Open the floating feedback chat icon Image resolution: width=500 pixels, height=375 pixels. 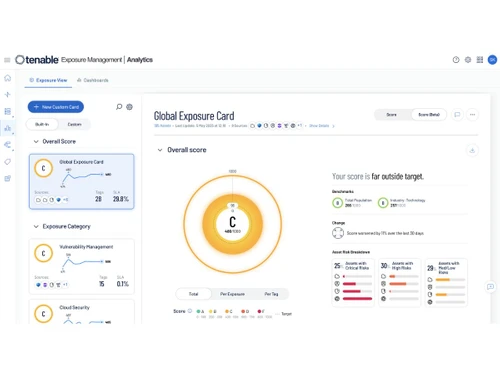(490, 287)
